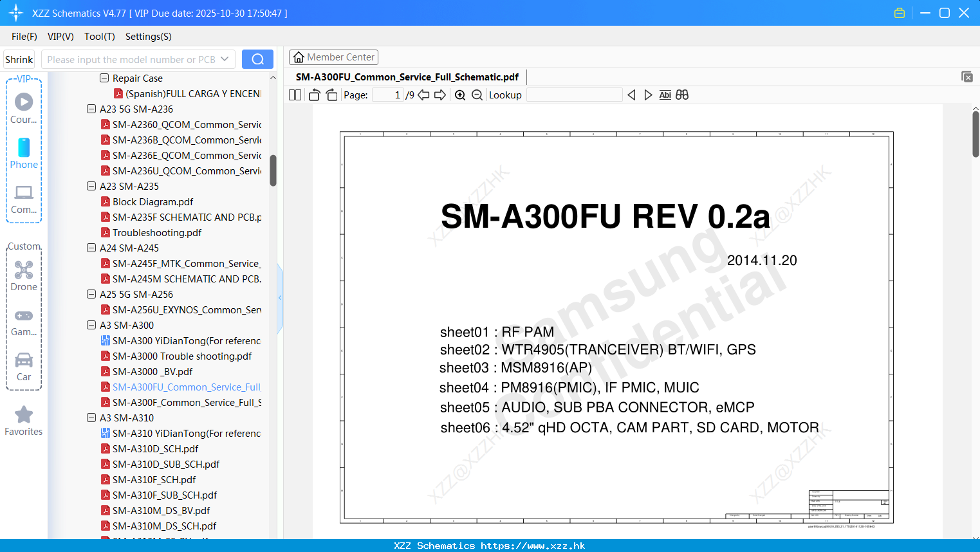980x552 pixels.
Task: Toggle the two-page view icon
Action: click(295, 95)
